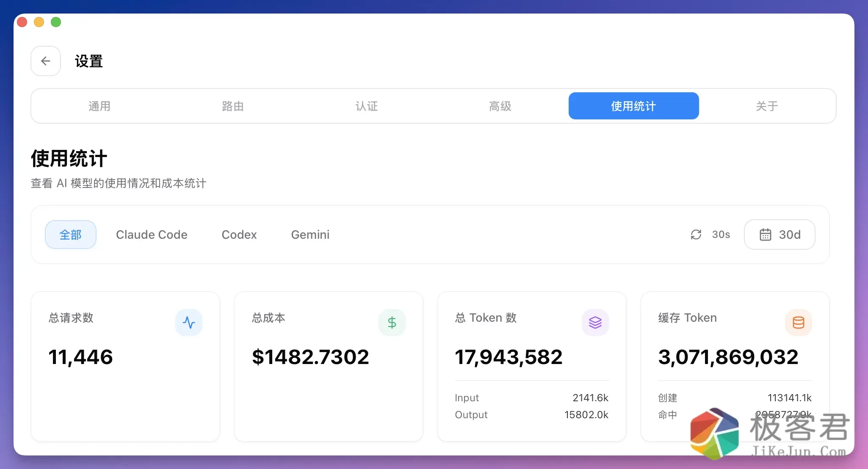This screenshot has height=469, width=868.
Task: Switch to the 通用 tab
Action: [x=100, y=106]
